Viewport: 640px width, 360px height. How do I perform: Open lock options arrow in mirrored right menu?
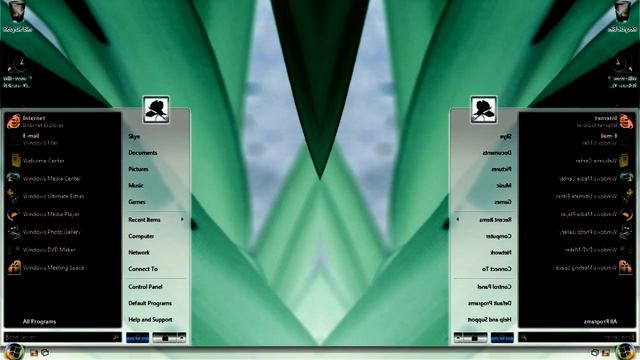(458, 338)
